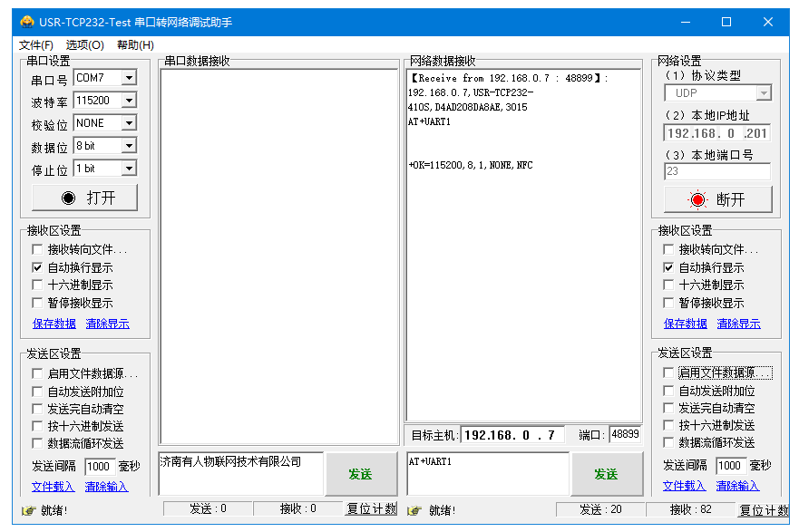Open the 文件(F) menu
The image size is (799, 532).
pyautogui.click(x=36, y=44)
